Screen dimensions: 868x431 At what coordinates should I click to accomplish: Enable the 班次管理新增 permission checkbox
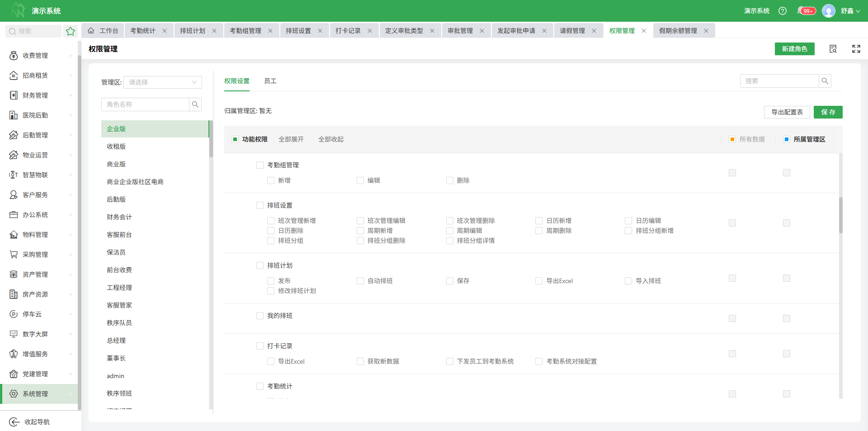pyautogui.click(x=271, y=221)
